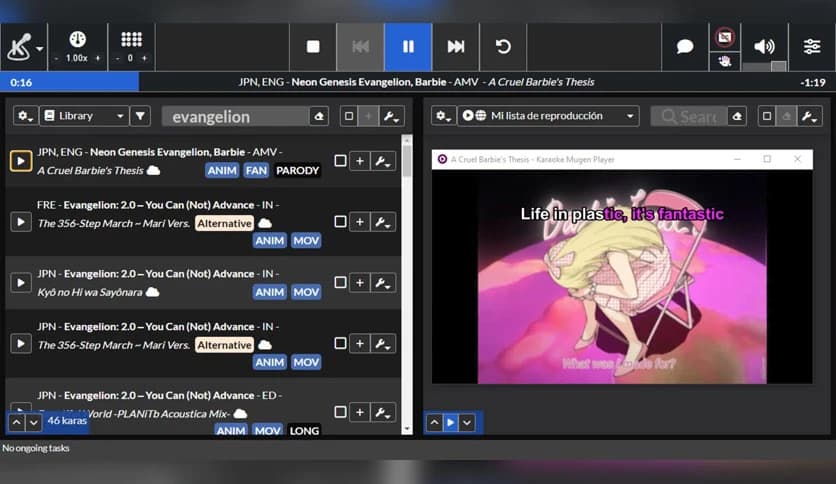
Task: Add JPN 356-Step March to the playlist
Action: click(360, 343)
